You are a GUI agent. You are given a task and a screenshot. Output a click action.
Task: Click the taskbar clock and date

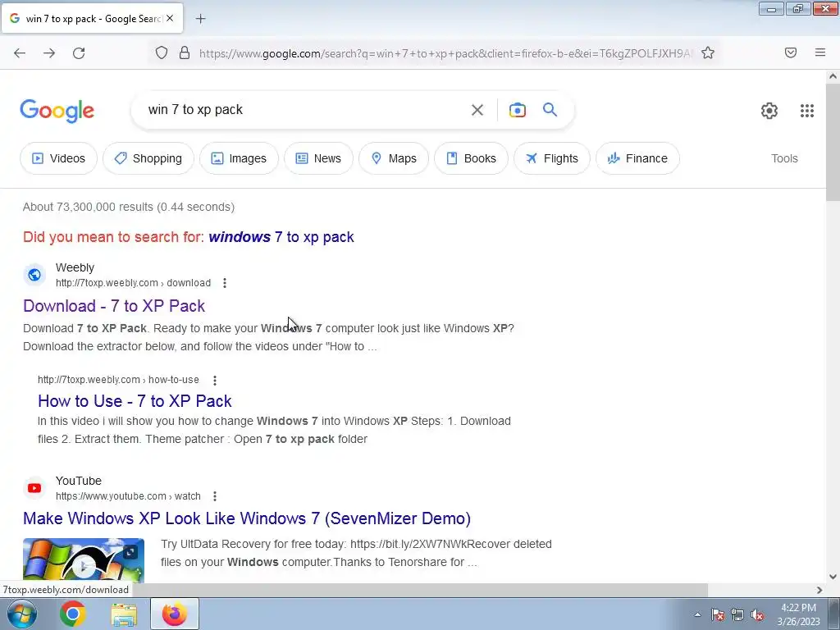point(798,614)
